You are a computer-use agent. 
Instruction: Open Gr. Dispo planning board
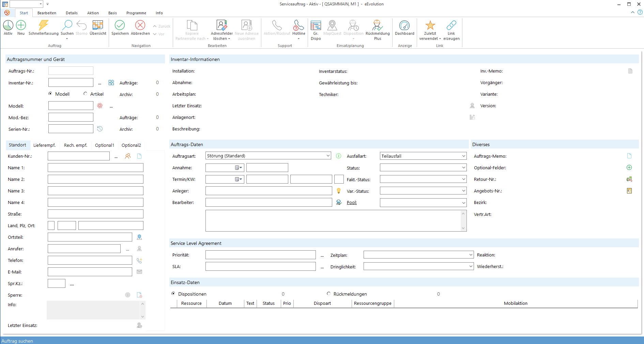click(x=316, y=25)
